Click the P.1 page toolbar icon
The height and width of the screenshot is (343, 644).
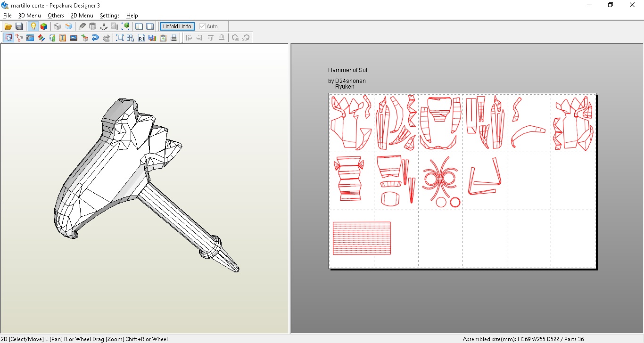point(141,38)
